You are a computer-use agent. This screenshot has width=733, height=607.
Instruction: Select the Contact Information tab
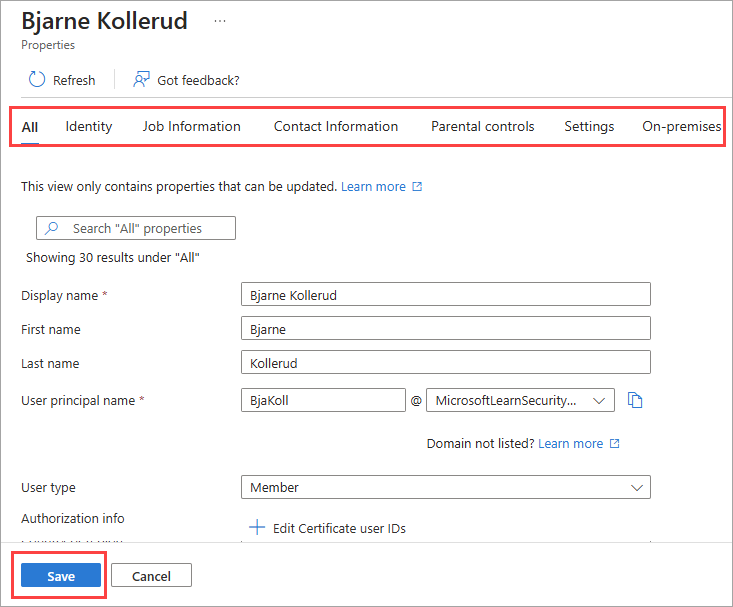point(336,126)
